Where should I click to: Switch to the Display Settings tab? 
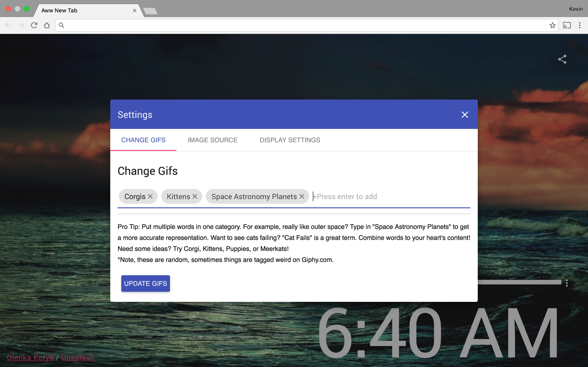click(290, 140)
